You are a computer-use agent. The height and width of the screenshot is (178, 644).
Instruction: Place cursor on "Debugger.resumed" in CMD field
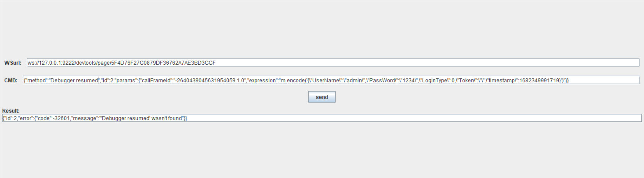74,80
